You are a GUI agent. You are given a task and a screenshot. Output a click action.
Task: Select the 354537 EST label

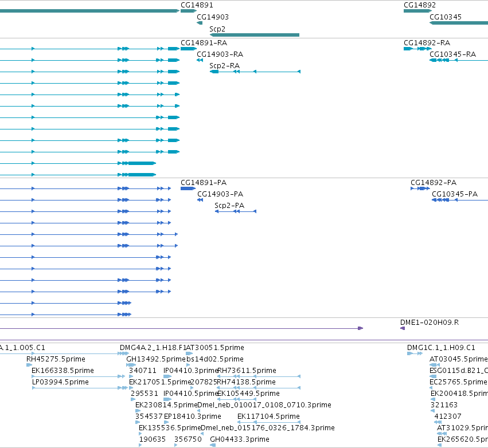(x=149, y=416)
